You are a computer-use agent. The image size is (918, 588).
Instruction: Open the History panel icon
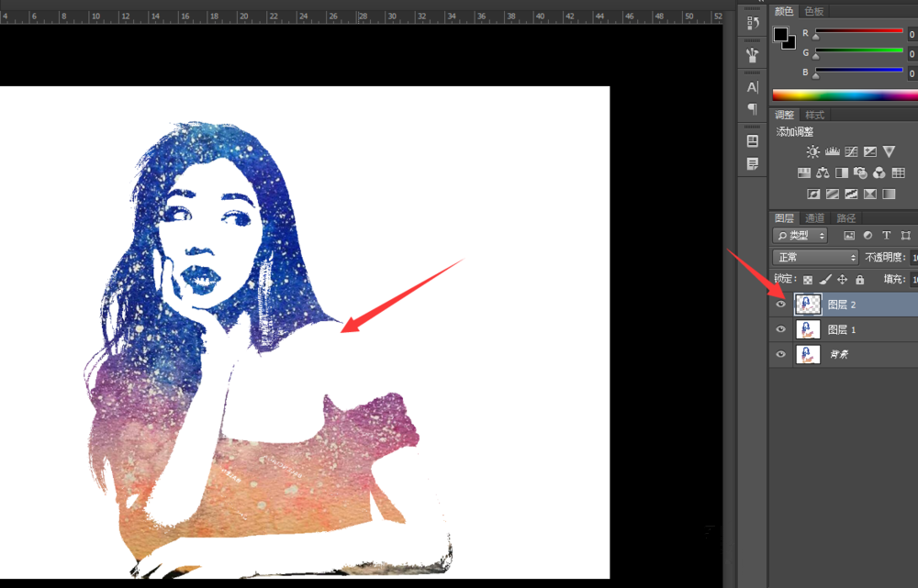[753, 23]
